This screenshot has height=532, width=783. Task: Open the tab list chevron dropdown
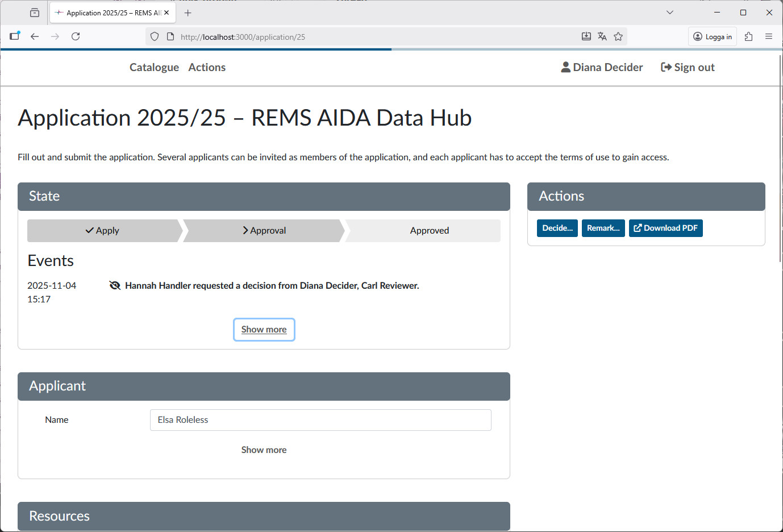[669, 12]
